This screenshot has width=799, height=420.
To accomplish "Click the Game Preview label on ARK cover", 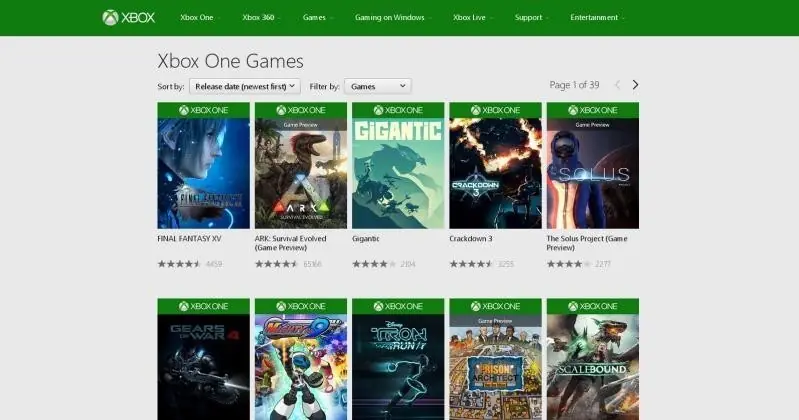I will pos(301,125).
